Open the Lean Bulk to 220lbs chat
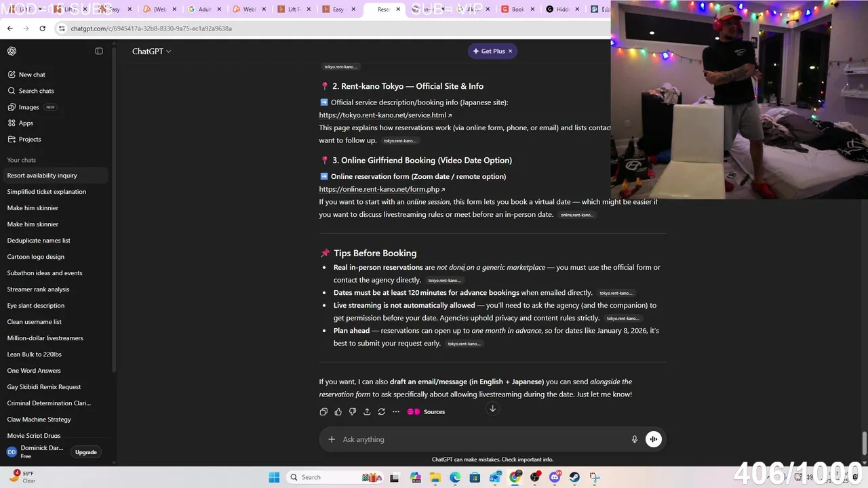 (56, 354)
